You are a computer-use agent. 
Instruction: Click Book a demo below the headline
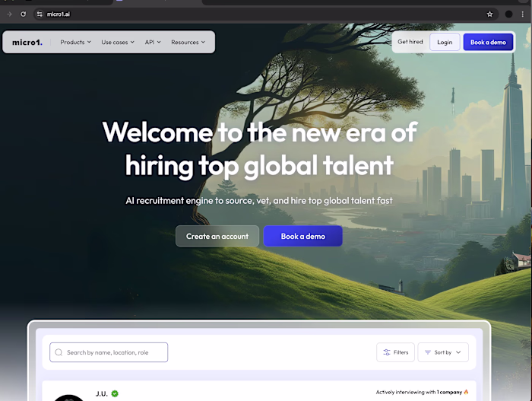[303, 236]
